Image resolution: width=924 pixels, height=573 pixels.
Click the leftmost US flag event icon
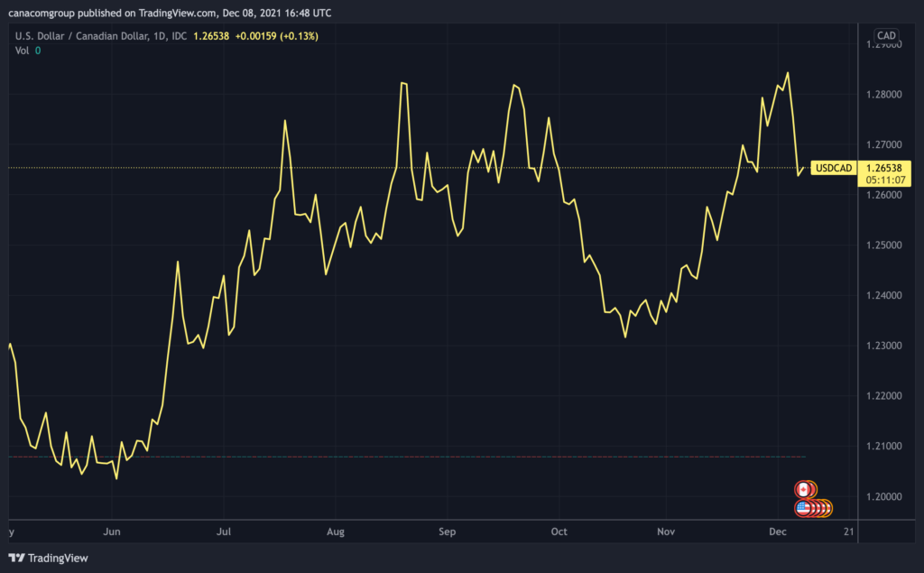pos(802,509)
